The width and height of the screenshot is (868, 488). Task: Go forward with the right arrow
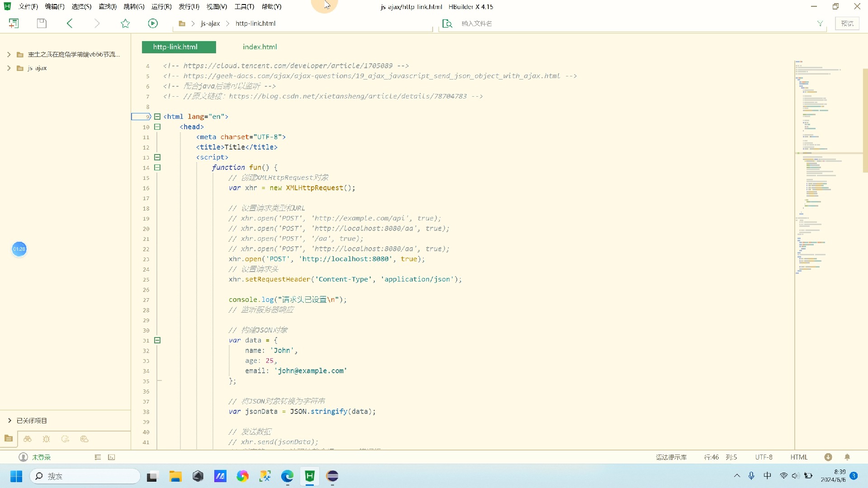tap(97, 23)
